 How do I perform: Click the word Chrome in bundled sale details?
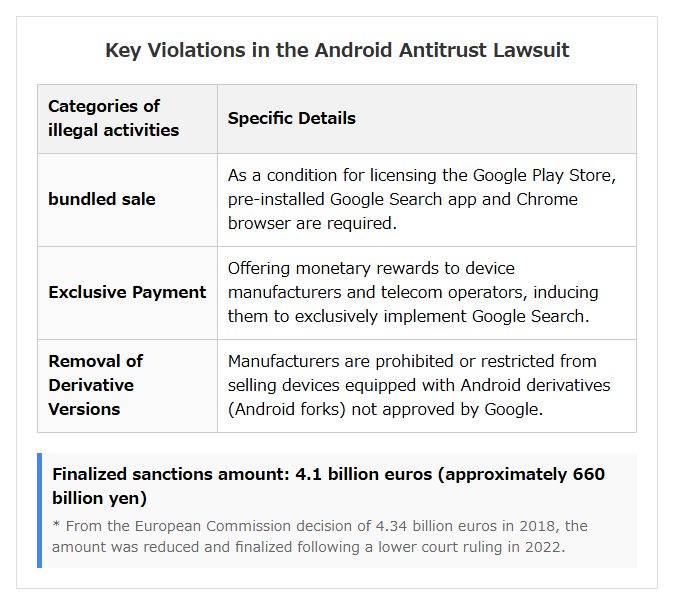tap(547, 200)
